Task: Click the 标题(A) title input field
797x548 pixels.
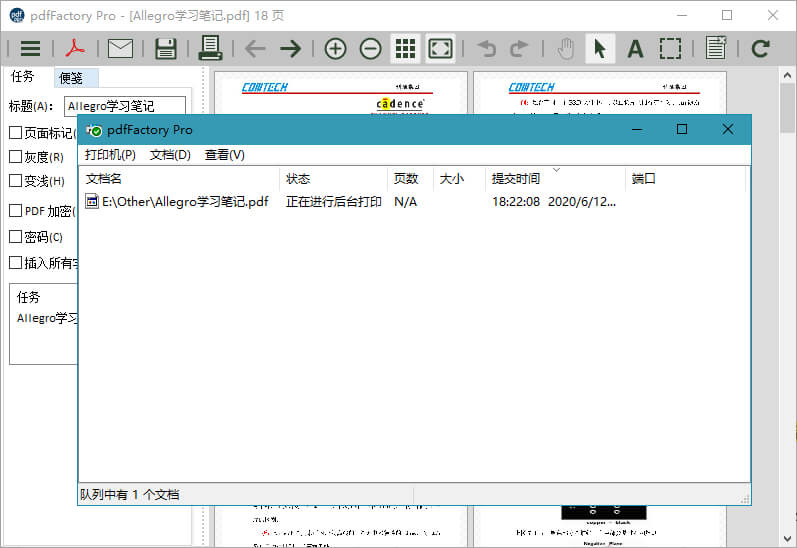Action: 124,106
